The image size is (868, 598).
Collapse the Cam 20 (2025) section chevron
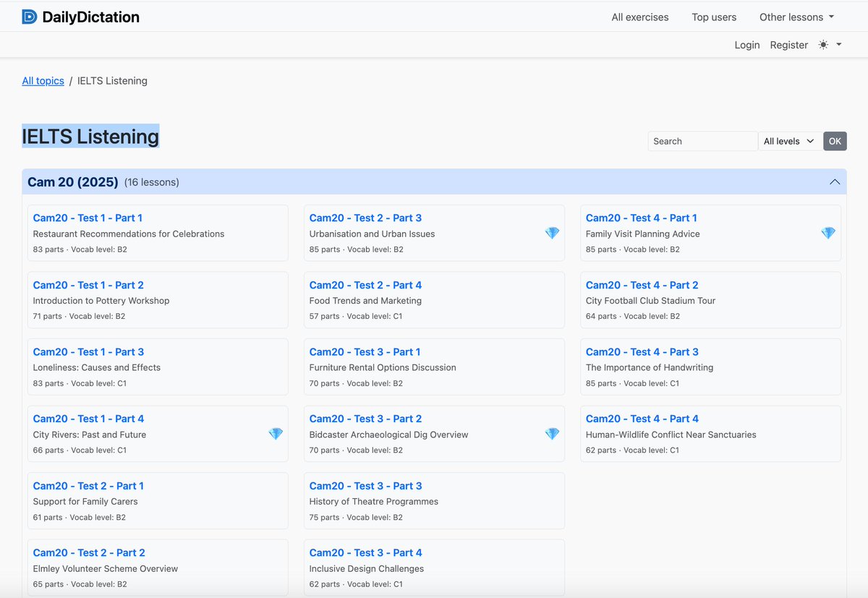[x=835, y=182]
